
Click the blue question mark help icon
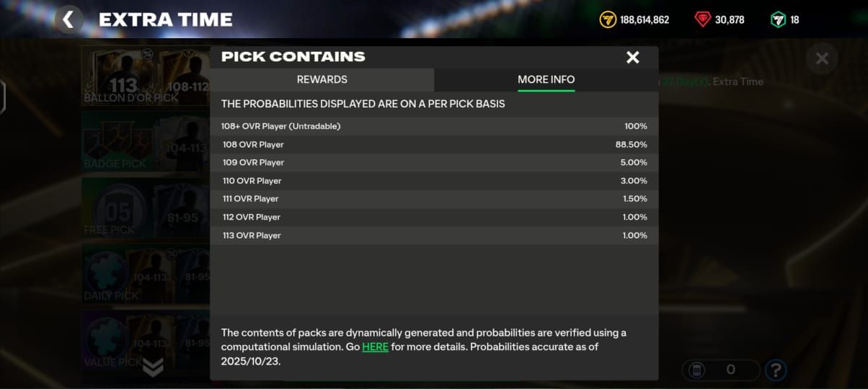[x=776, y=370]
